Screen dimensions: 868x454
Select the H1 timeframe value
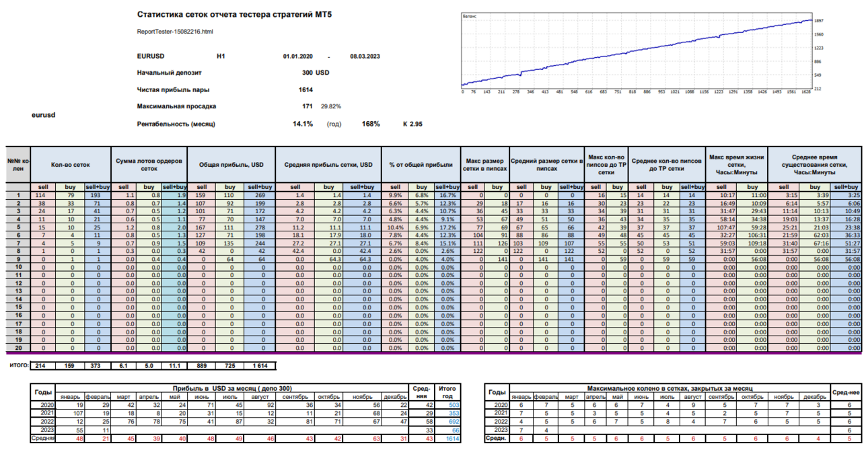(221, 56)
